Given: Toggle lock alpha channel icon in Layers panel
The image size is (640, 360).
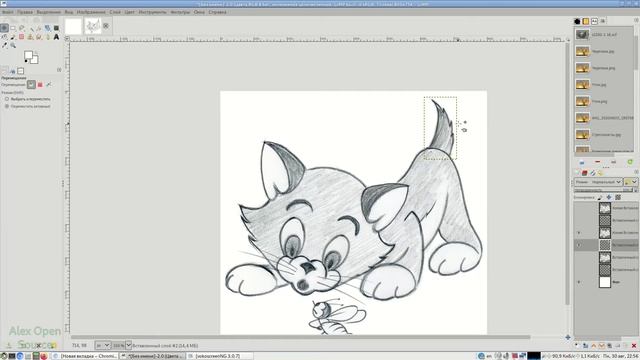Looking at the screenshot, I should [x=618, y=198].
